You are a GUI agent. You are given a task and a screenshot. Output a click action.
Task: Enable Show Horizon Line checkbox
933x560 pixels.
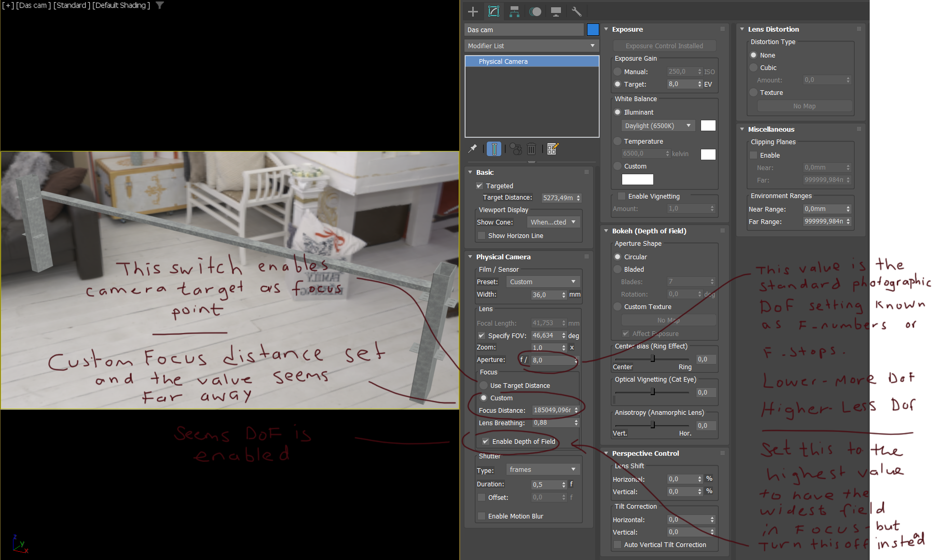(482, 235)
